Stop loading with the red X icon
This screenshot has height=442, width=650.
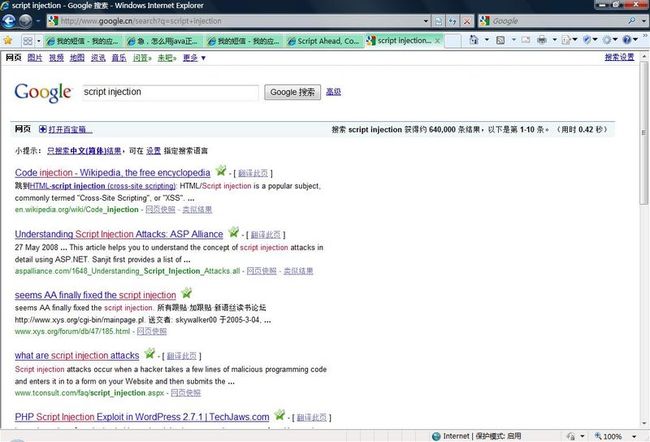[467, 21]
